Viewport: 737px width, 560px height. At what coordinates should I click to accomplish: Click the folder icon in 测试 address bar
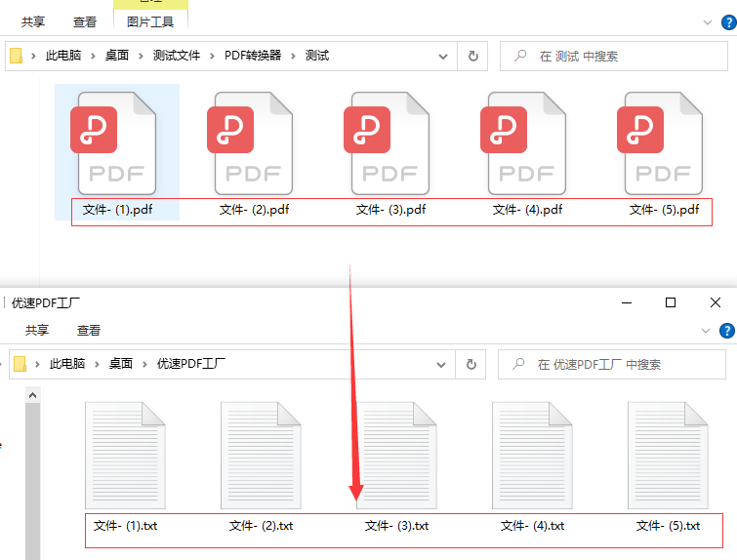pyautogui.click(x=16, y=56)
